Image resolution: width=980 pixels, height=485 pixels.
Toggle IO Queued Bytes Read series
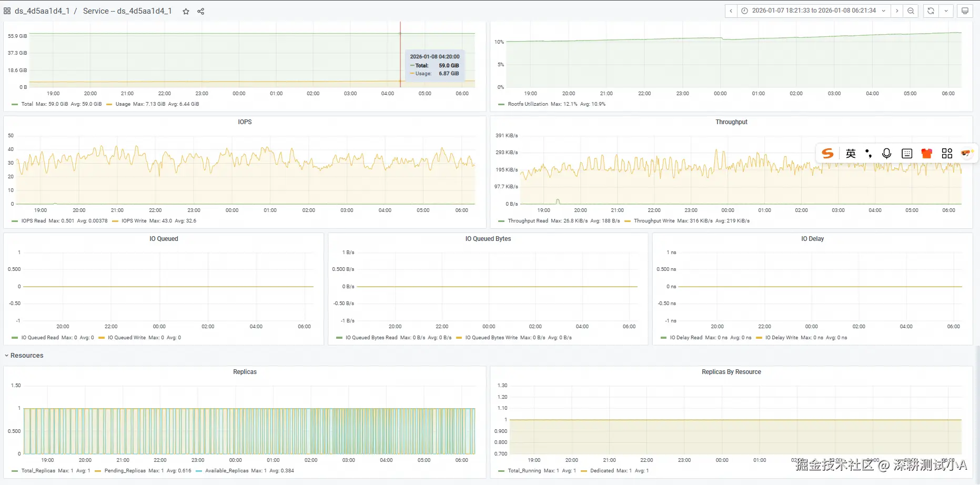click(371, 338)
